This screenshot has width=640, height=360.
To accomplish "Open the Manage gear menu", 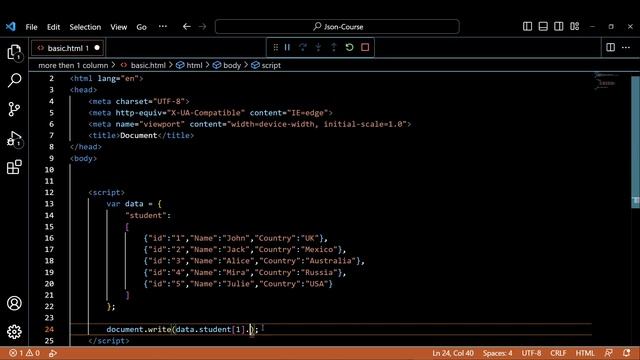I will point(14,332).
